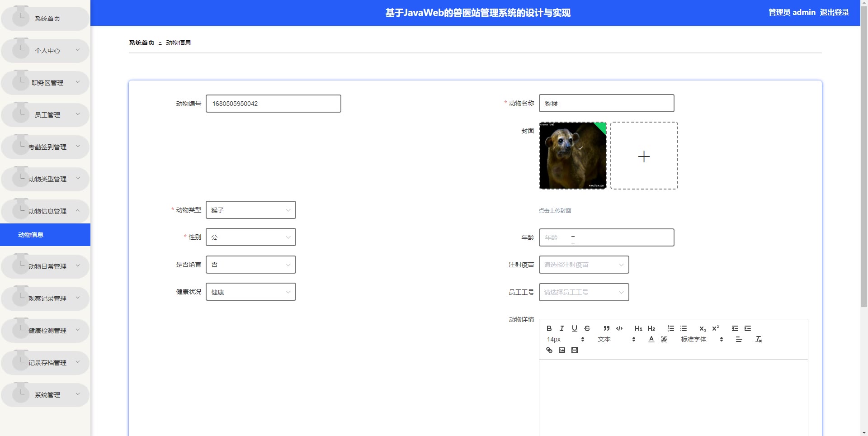Image resolution: width=868 pixels, height=436 pixels.
Task: Click the 点击上传封面 hint text
Action: 555,210
